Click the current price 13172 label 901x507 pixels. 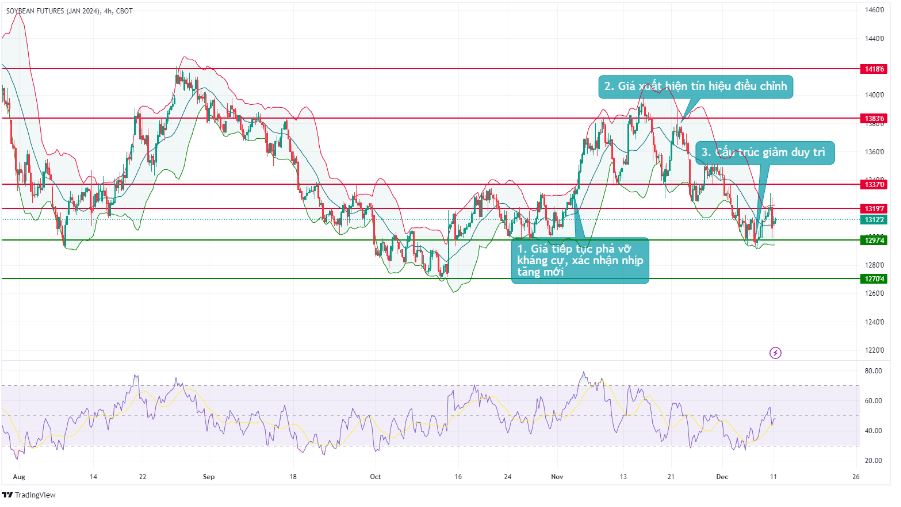(x=873, y=219)
